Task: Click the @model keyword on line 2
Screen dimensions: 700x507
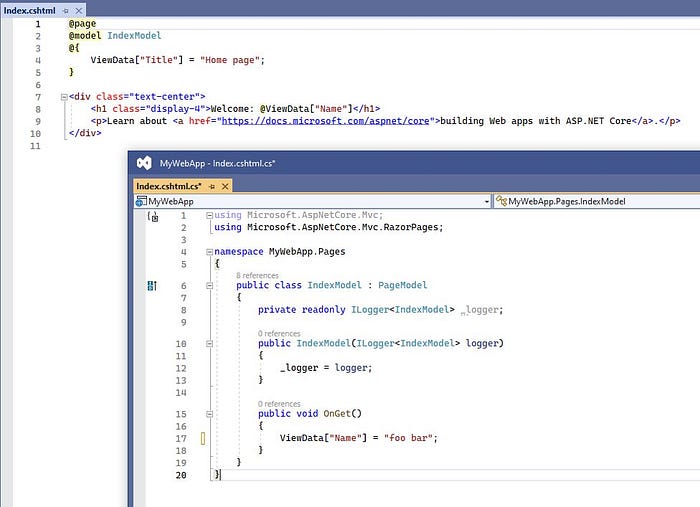Action: [85, 36]
